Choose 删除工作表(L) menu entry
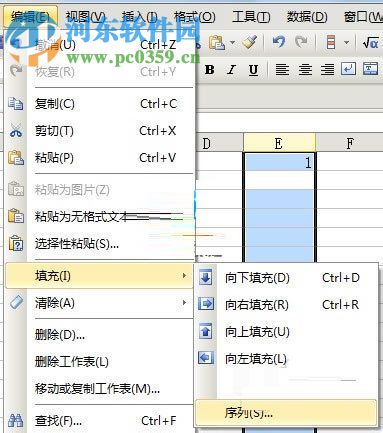This screenshot has width=383, height=433. [100, 361]
